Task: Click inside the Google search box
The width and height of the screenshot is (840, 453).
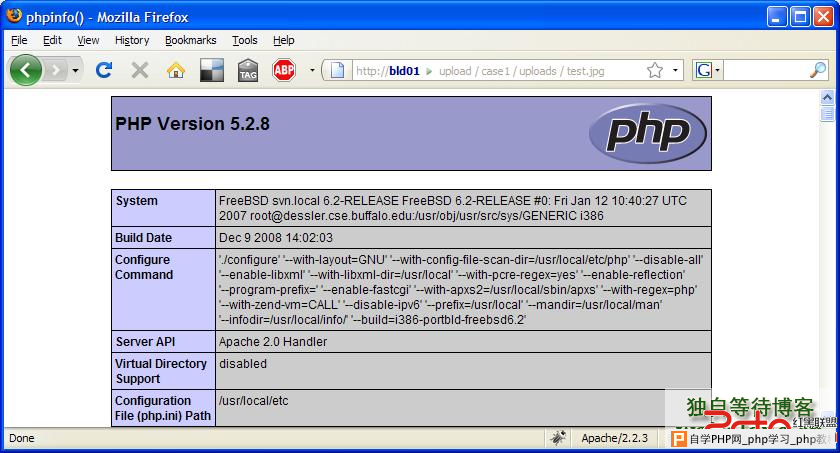Action: (765, 70)
